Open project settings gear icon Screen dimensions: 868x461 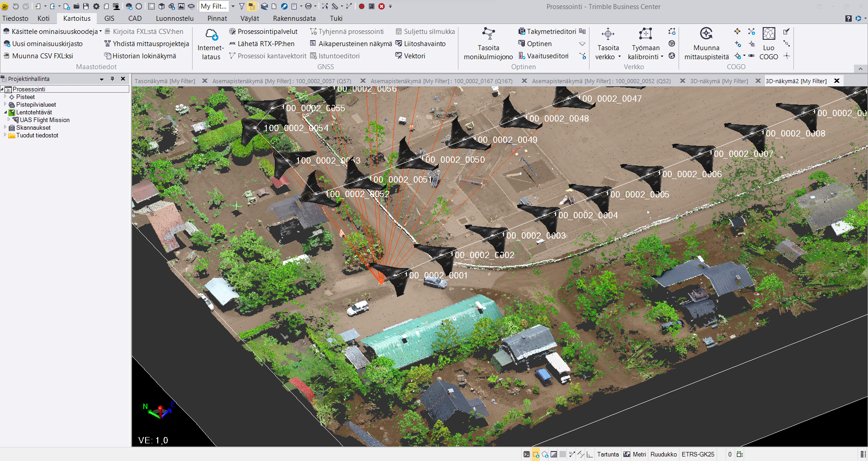click(96, 6)
